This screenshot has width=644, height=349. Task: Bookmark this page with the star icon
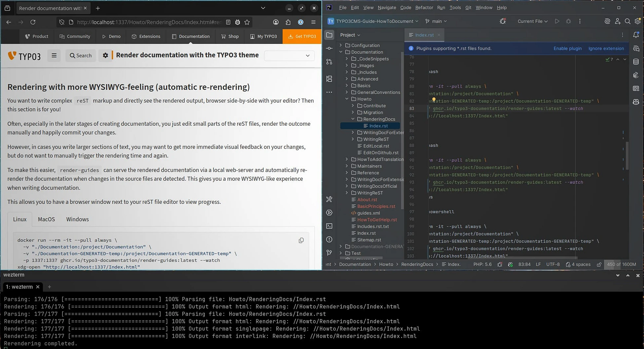tap(247, 22)
